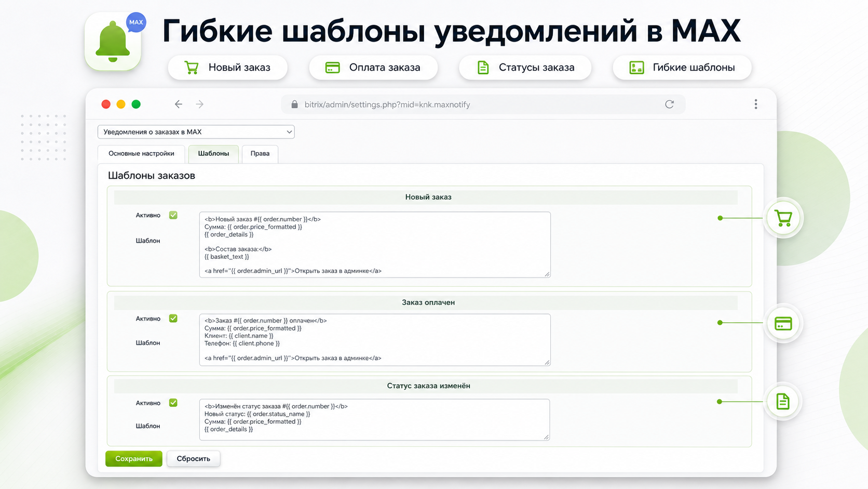Click into the Новый заказ template textarea
868x489 pixels.
pyautogui.click(x=375, y=245)
